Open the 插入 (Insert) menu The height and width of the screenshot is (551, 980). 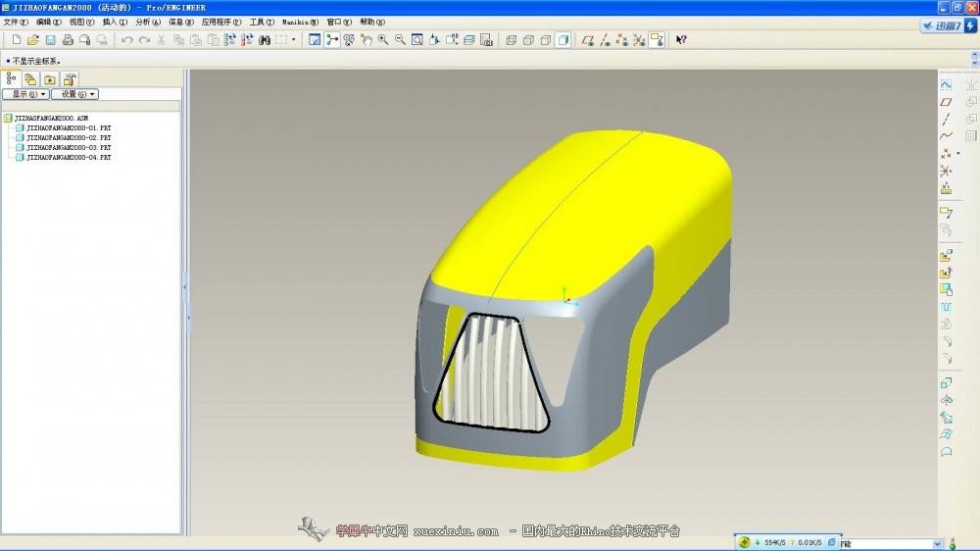[115, 22]
